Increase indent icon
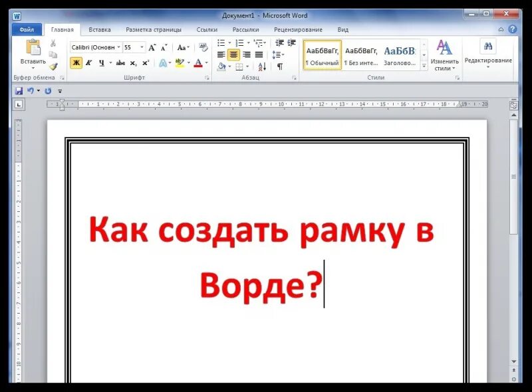Screen dimensions: 532x392 291,43
